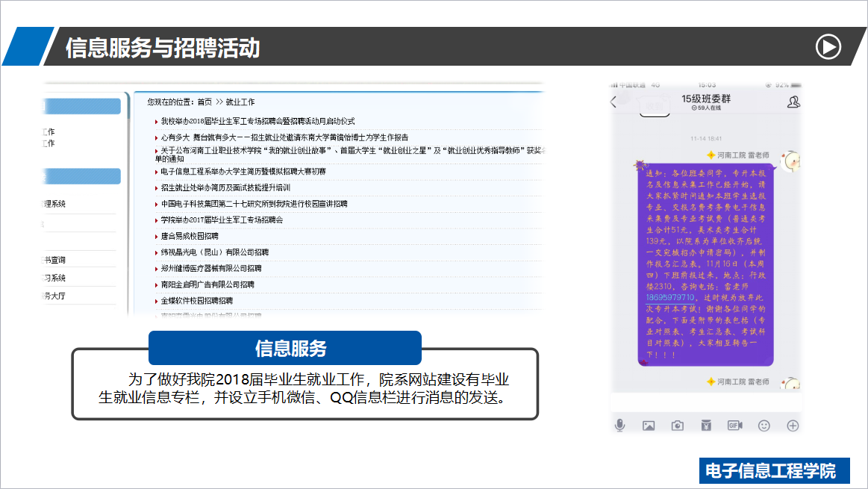This screenshot has height=489, width=868.
Task: Select sidebar item ending 书查询
Action: coord(54,260)
